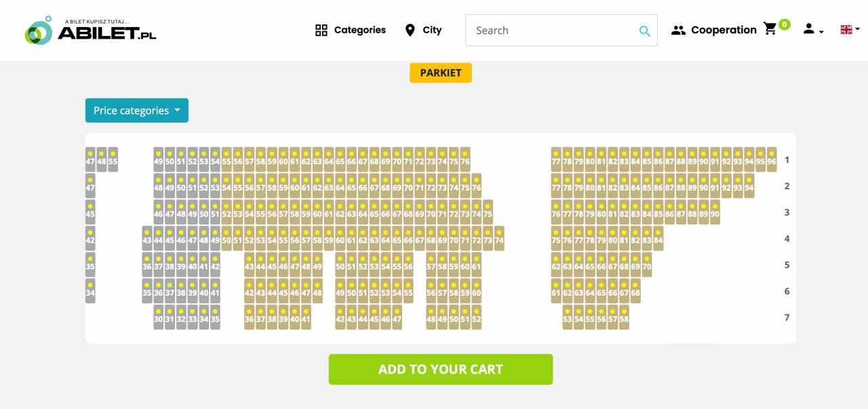Open the user account menu
The width and height of the screenshot is (868, 409).
[812, 29]
